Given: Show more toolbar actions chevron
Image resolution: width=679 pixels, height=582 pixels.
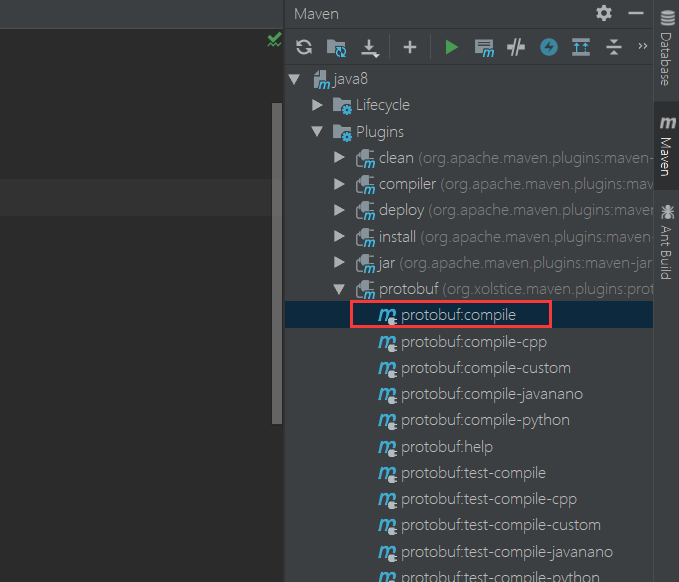Looking at the screenshot, I should 643,46.
